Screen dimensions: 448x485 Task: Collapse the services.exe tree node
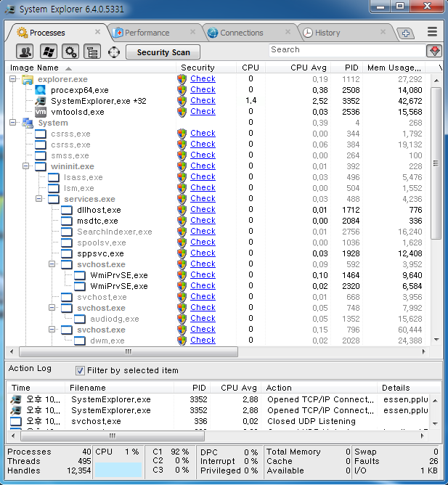pyautogui.click(x=38, y=199)
